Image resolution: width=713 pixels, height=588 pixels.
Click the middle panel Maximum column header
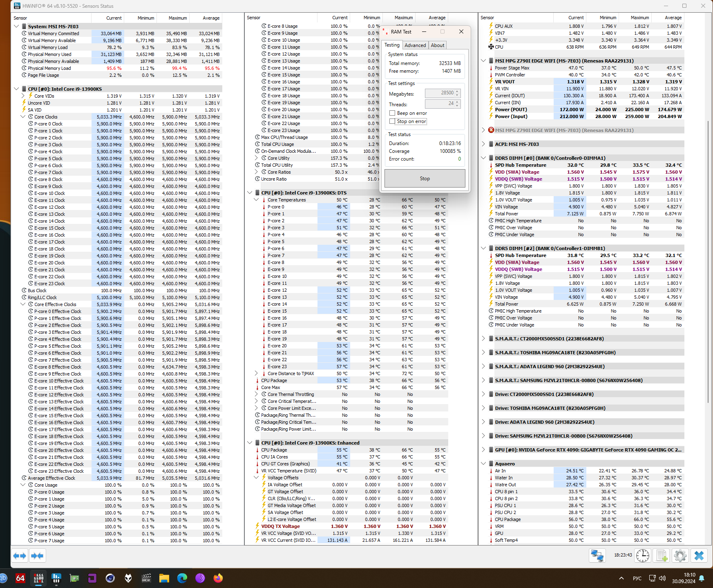point(399,18)
